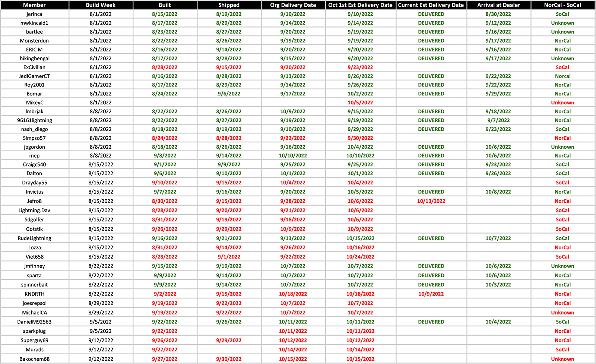Select member cell MikeyC

click(x=35, y=102)
